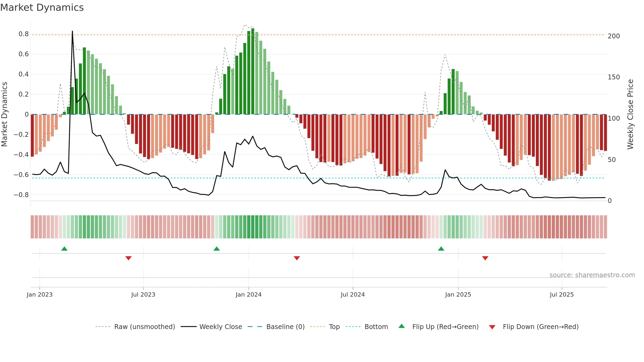Viewport: 644px width, 362px height.
Task: Toggle the Baseline (0) legend entry
Action: coord(276,327)
